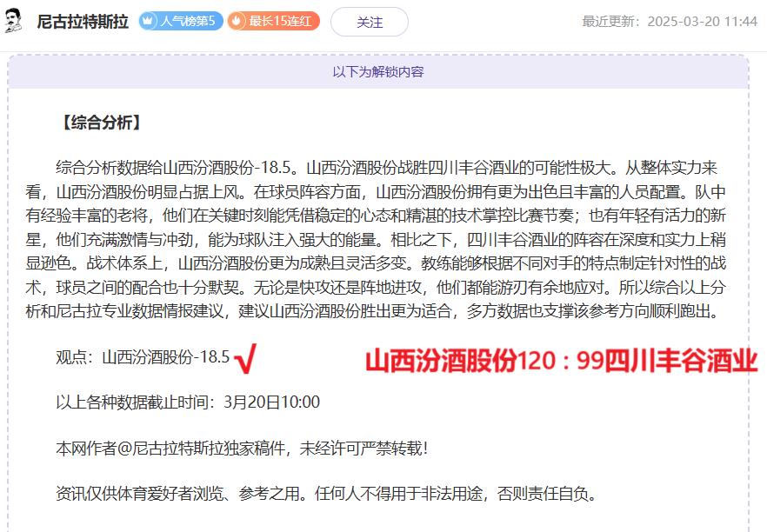Follow the author with 关注 button

370,22
